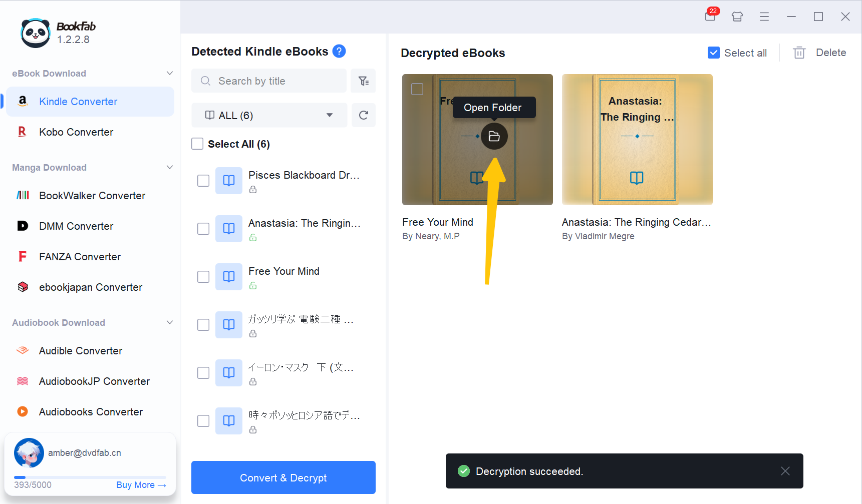Click the Delete label
862x504 pixels.
coord(831,53)
